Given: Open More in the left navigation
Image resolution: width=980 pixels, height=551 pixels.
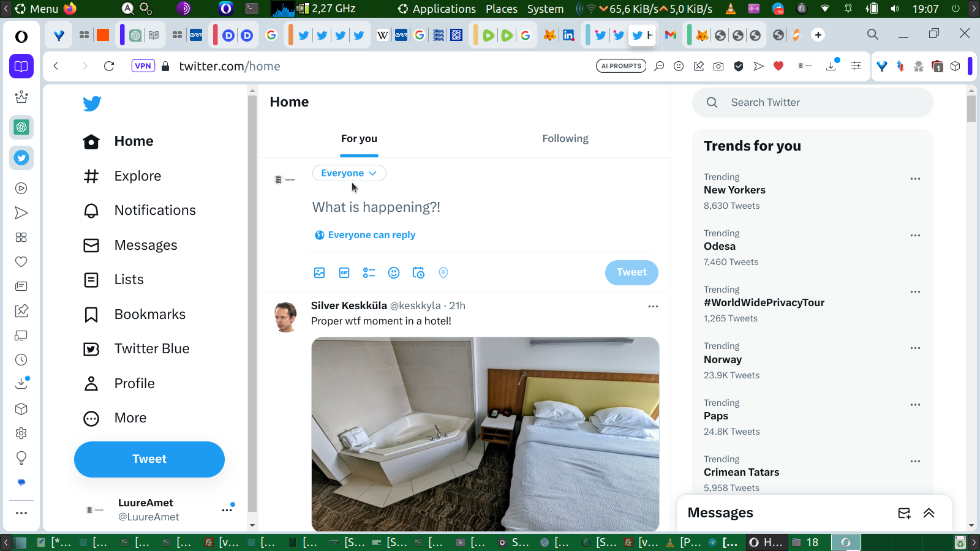Looking at the screenshot, I should [115, 418].
